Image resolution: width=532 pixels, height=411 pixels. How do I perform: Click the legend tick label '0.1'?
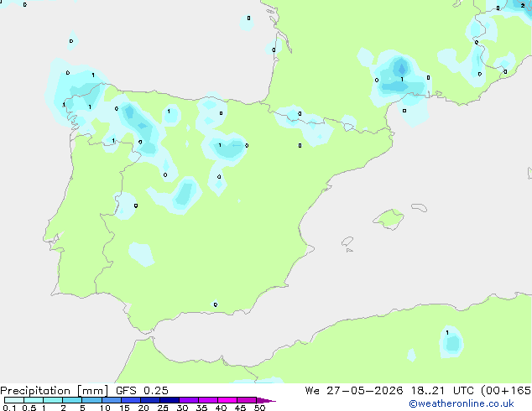click(x=9, y=408)
